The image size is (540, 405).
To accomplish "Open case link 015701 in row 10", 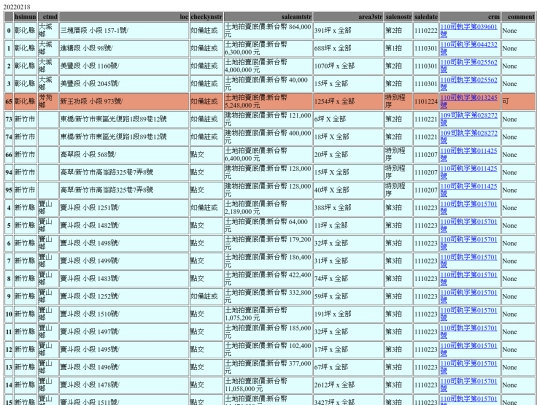I will (x=469, y=314).
